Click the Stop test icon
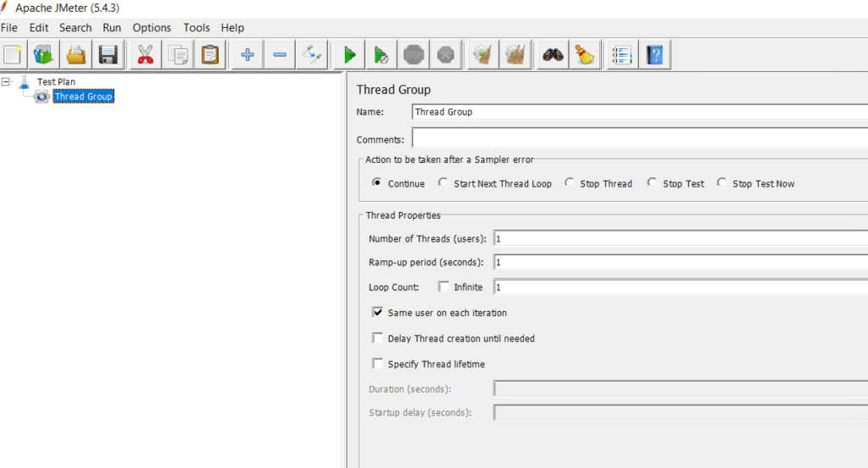 (x=414, y=55)
